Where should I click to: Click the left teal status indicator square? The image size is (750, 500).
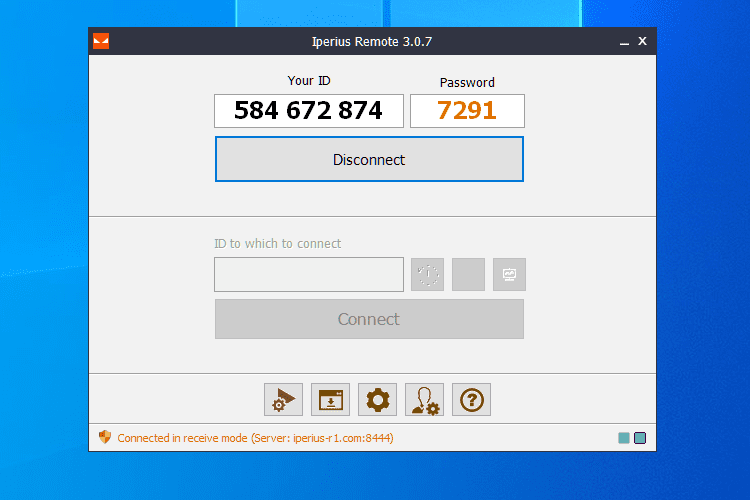click(x=624, y=438)
